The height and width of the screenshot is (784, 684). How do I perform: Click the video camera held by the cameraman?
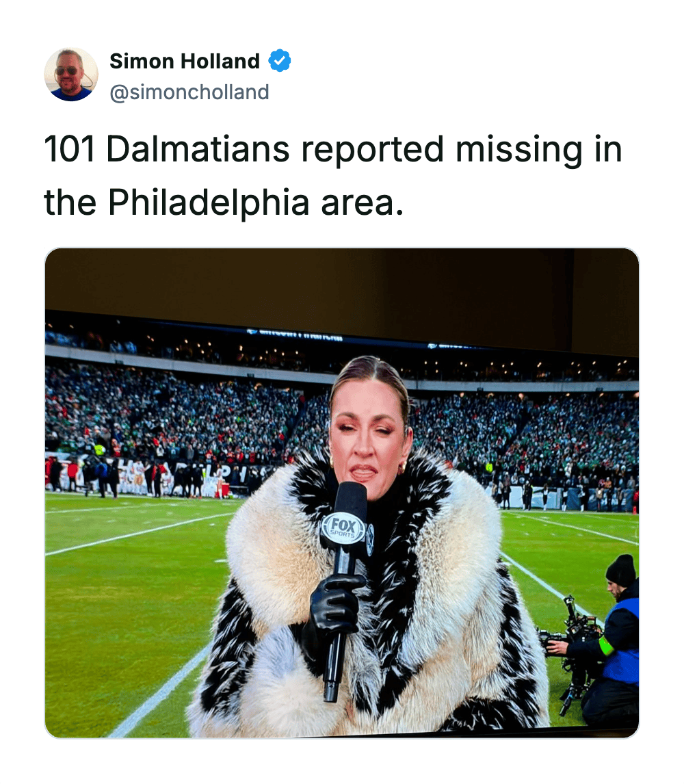pyautogui.click(x=573, y=629)
